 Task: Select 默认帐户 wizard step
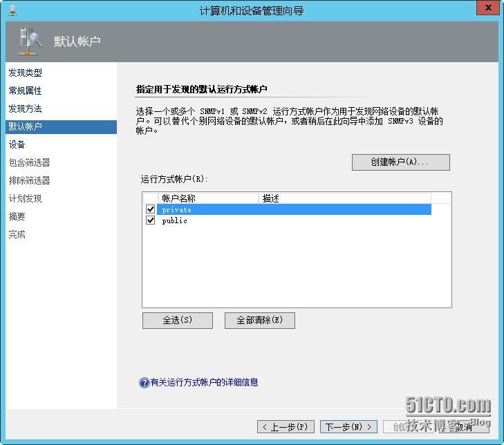pos(61,126)
